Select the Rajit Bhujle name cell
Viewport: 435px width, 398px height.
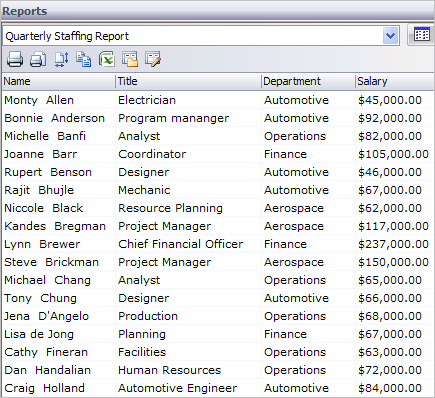coord(59,190)
